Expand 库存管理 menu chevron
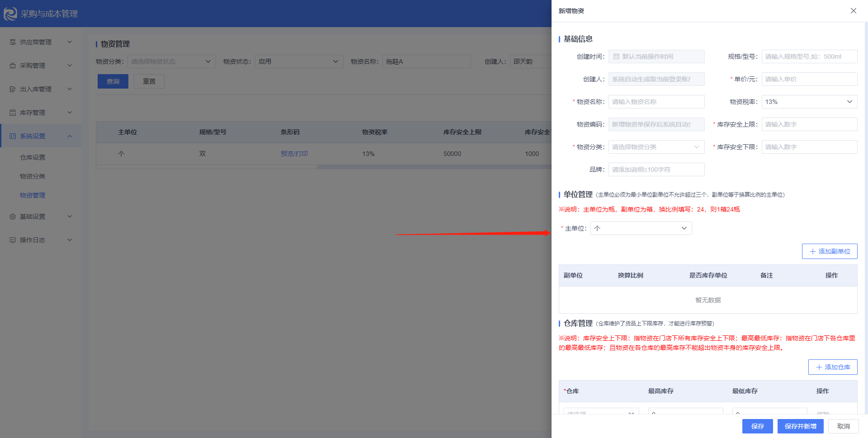Image resolution: width=868 pixels, height=438 pixels. click(70, 113)
